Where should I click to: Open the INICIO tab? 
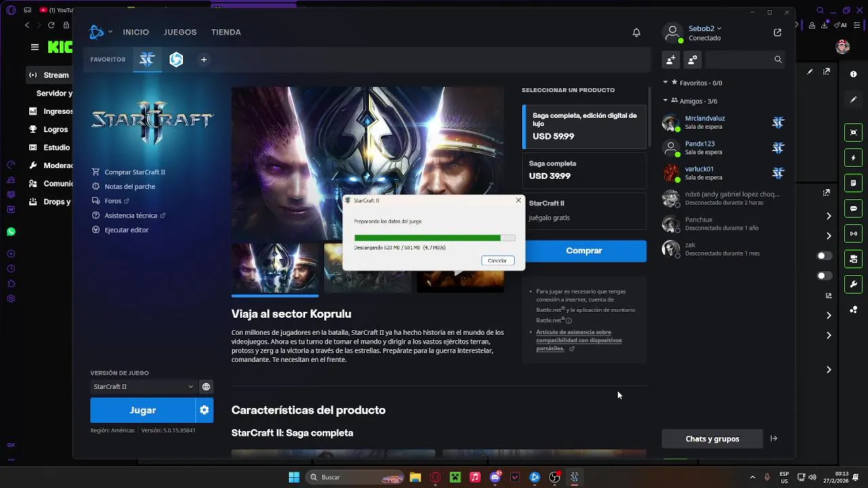[x=136, y=32]
